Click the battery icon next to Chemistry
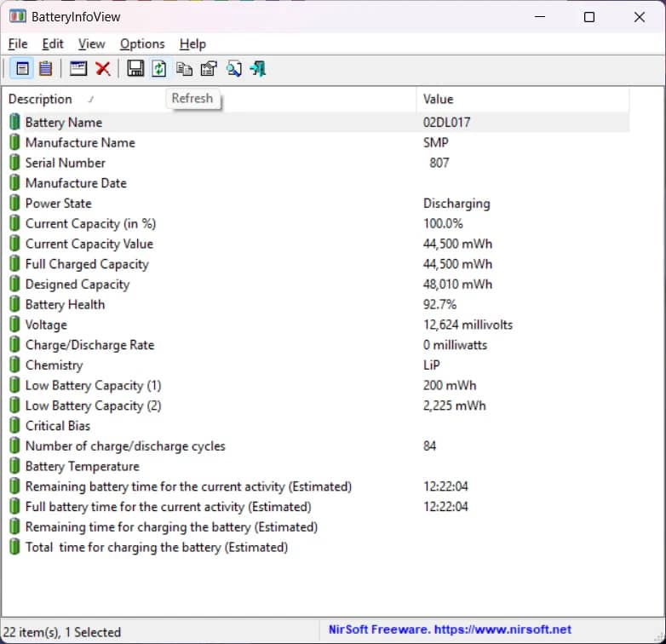The width and height of the screenshot is (666, 644). click(14, 365)
